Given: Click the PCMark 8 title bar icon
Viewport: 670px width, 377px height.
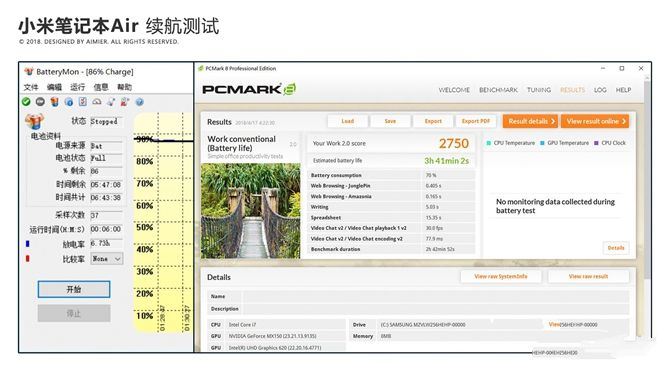Looking at the screenshot, I should click(200, 68).
